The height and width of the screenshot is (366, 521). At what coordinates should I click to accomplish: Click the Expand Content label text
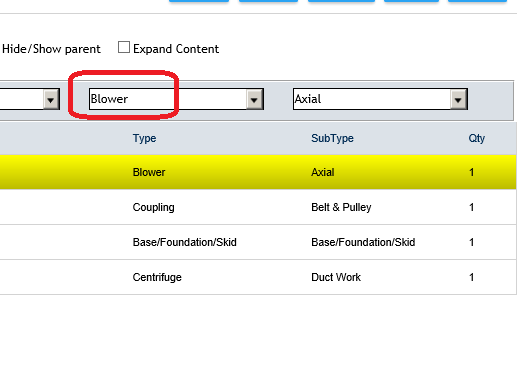(x=176, y=49)
